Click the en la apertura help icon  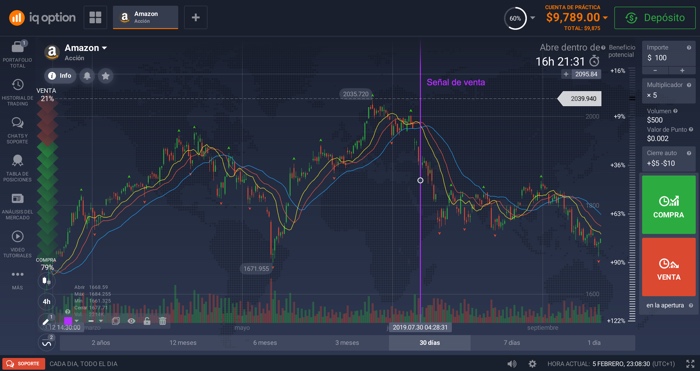click(x=691, y=305)
